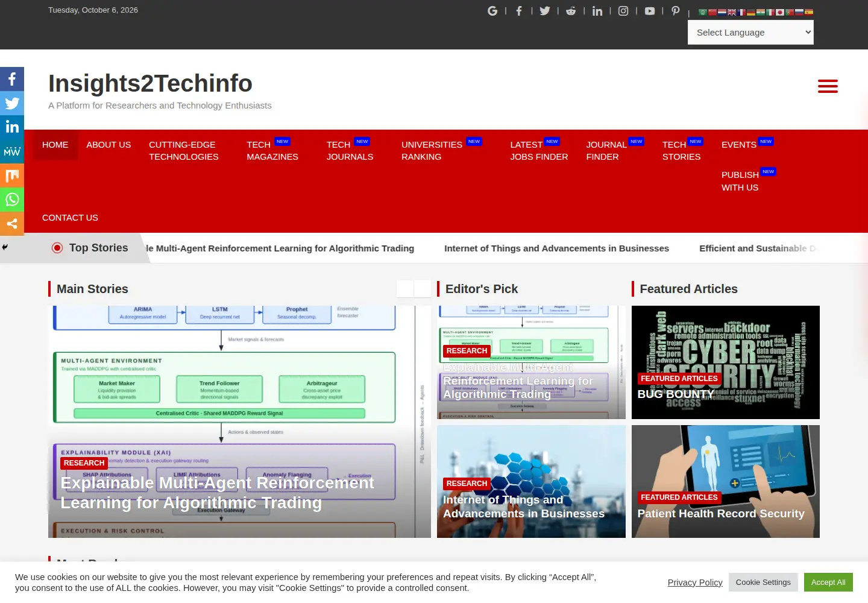Share via LinkedIn sidebar button
The width and height of the screenshot is (868, 603).
pos(12,127)
